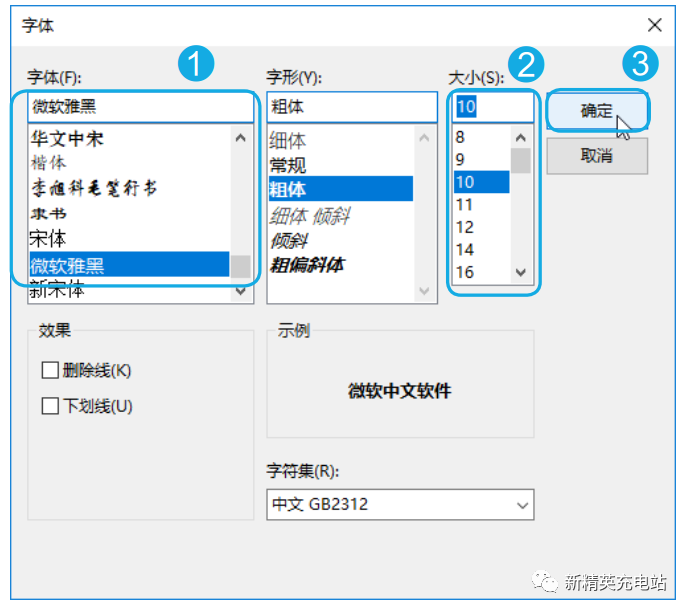Pick highlighted size 10 in the list
The width and height of the screenshot is (688, 612).
pyautogui.click(x=481, y=182)
